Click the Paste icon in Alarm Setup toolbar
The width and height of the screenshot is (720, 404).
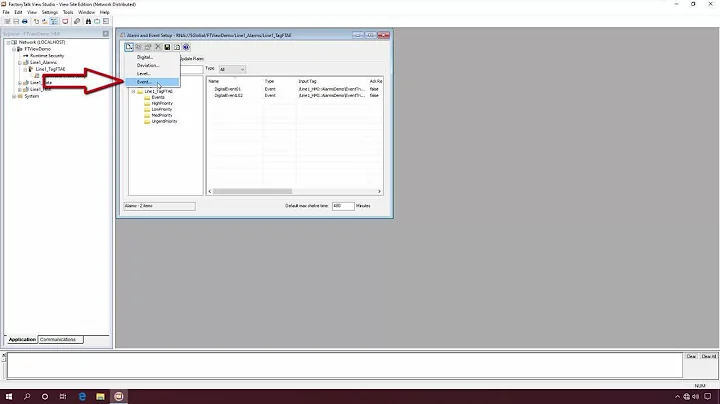pyautogui.click(x=148, y=47)
